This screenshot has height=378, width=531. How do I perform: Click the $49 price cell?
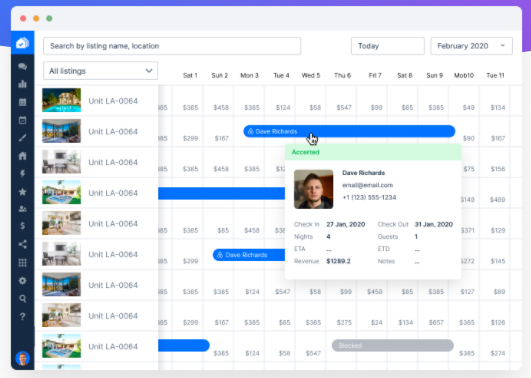(468, 107)
